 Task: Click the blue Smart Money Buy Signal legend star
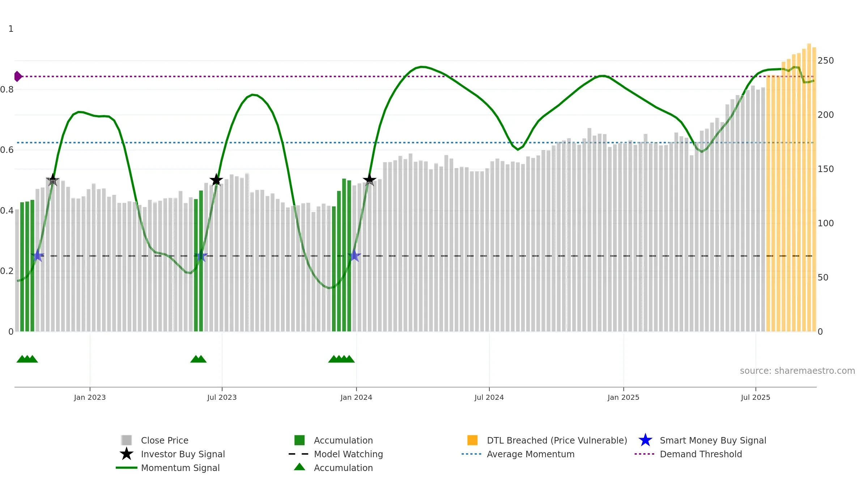[x=645, y=440]
